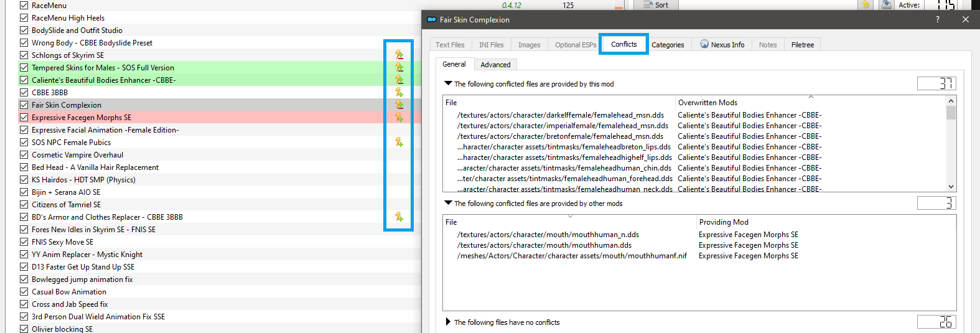
Task: Click the Overwritten Mods column header sort arrow
Action: point(811,97)
